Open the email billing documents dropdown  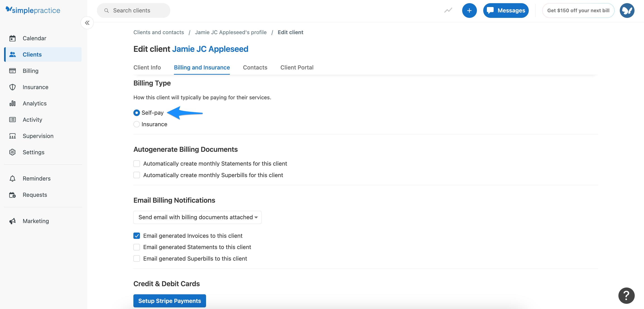click(197, 217)
